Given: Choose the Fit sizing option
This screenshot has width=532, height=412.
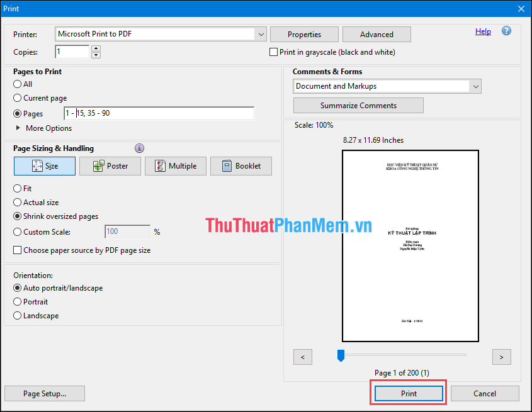Looking at the screenshot, I should pos(17,189).
